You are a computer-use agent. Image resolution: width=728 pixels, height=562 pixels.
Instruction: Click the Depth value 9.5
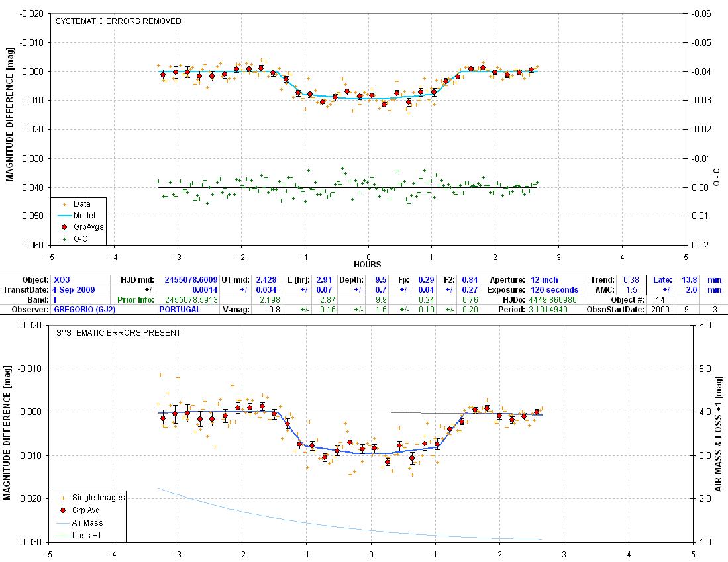381,280
